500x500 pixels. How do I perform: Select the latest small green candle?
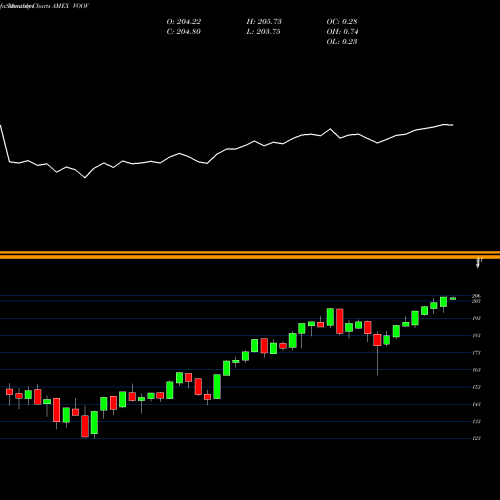click(x=453, y=299)
